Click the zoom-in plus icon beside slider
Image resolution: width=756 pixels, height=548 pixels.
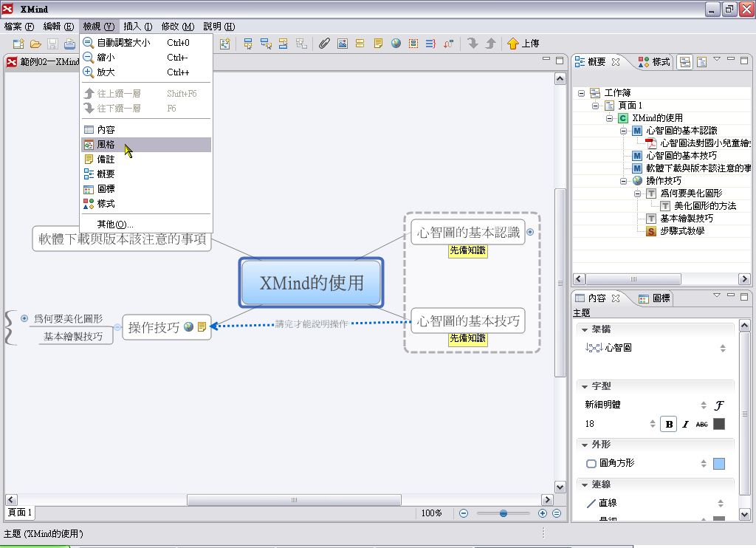click(x=543, y=513)
